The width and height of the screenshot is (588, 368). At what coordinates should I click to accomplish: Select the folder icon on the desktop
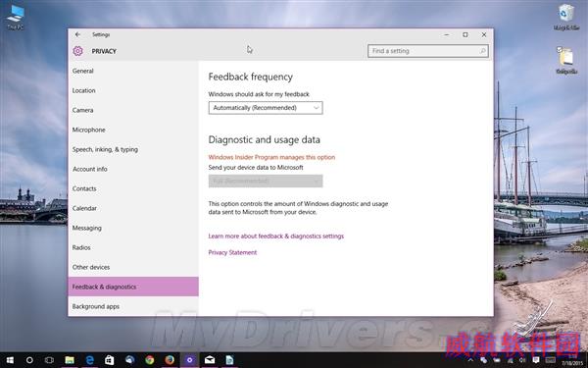tap(565, 60)
